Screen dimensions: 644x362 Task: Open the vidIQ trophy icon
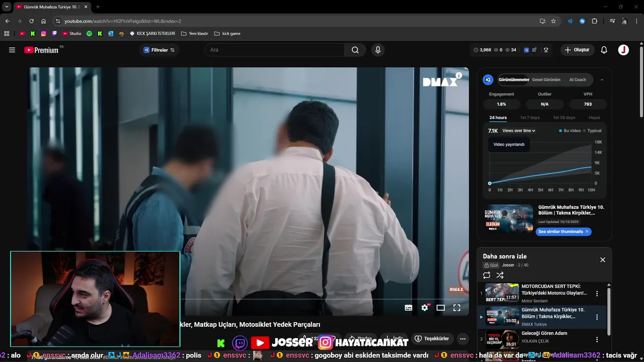[546, 50]
